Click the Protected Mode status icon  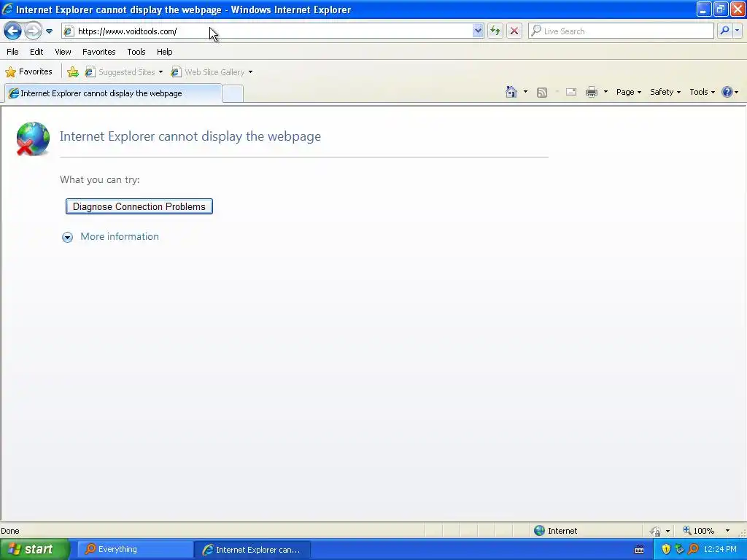click(656, 531)
